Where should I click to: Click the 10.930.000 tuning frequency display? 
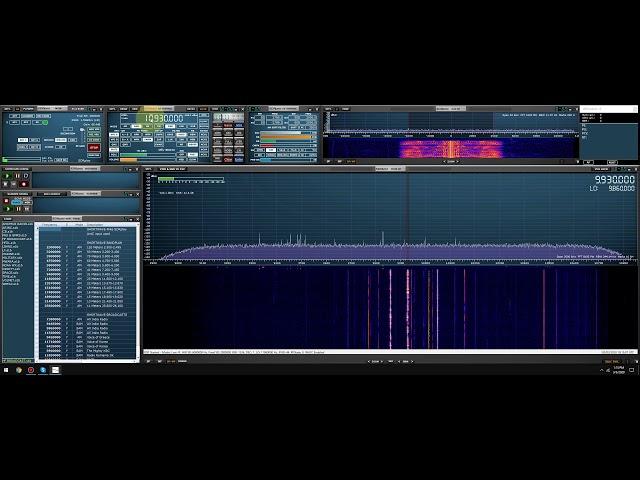[x=164, y=118]
